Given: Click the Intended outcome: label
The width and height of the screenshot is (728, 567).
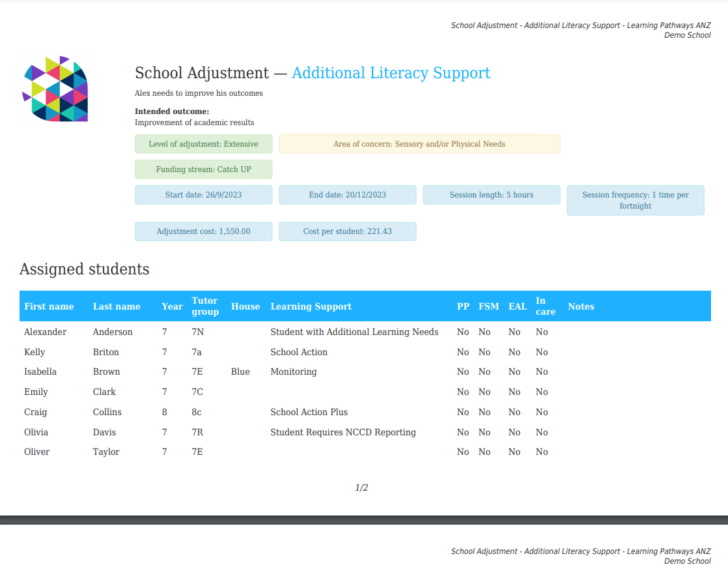Looking at the screenshot, I should [173, 111].
